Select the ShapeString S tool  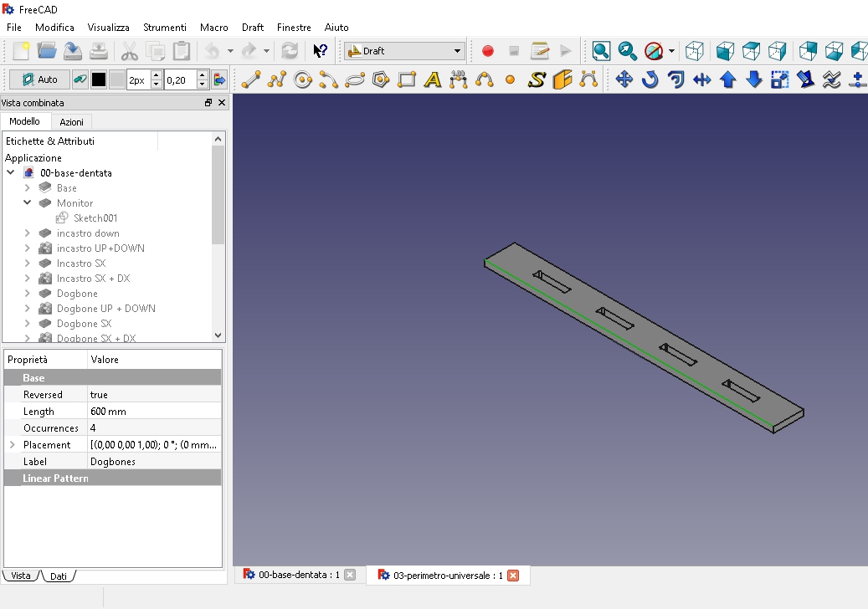537,79
